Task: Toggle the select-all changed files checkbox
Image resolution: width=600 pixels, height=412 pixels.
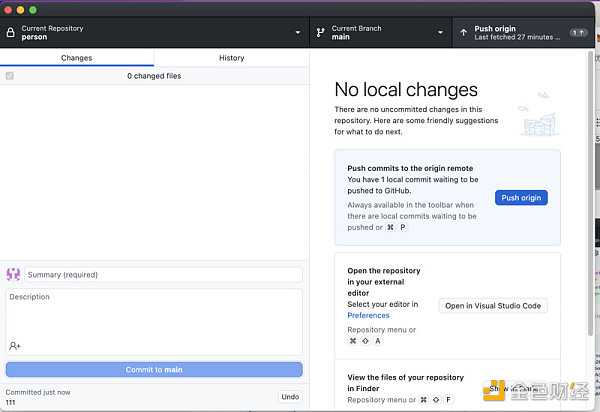Action: (x=10, y=76)
